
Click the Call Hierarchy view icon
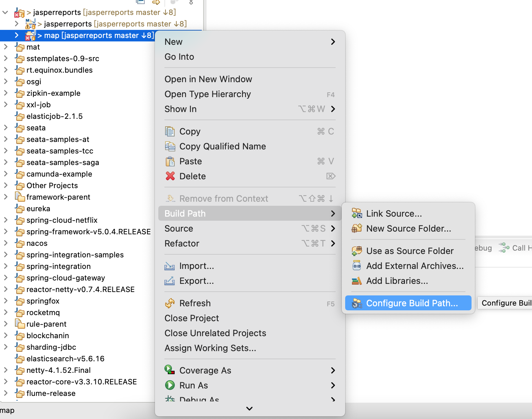pyautogui.click(x=504, y=248)
